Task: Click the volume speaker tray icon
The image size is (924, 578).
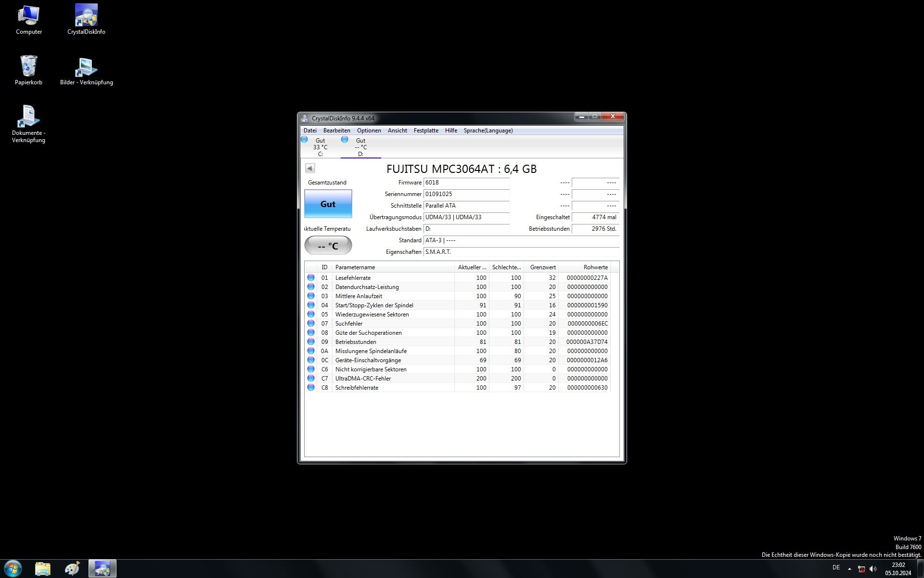Action: pyautogui.click(x=873, y=569)
